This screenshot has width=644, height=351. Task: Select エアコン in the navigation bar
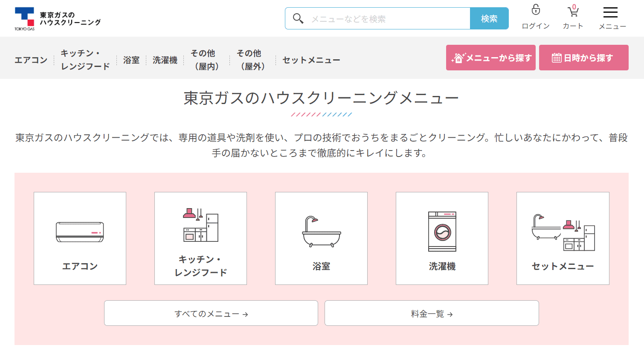tap(31, 60)
